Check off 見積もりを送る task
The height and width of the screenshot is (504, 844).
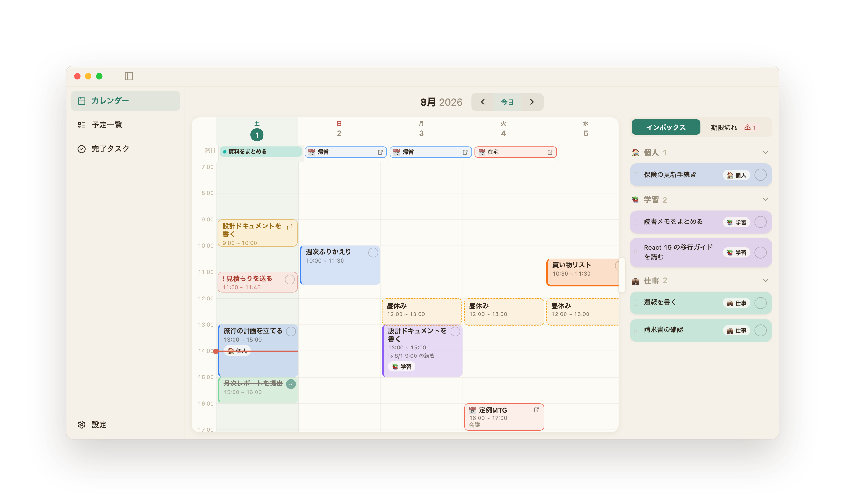(290, 279)
